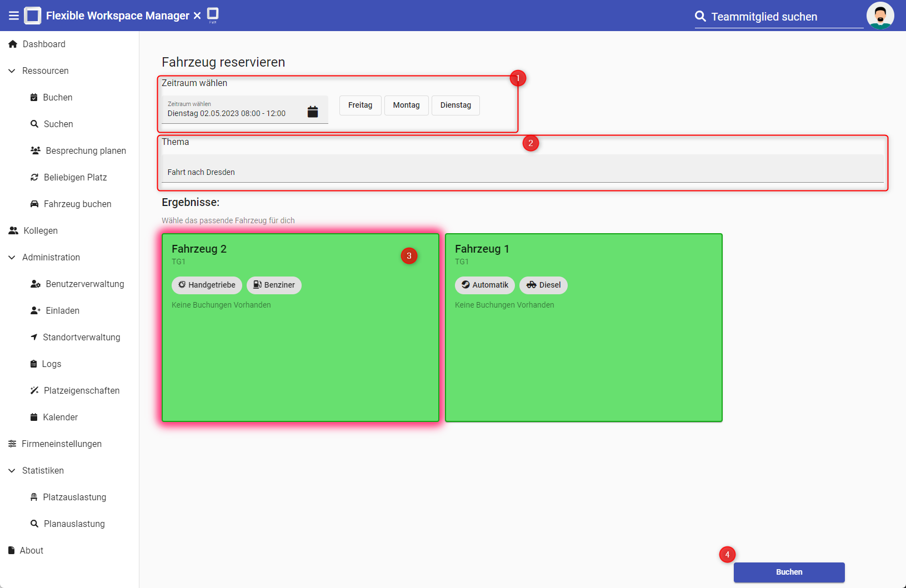Click the user avatar in top bar
This screenshot has height=588, width=906.
point(880,16)
